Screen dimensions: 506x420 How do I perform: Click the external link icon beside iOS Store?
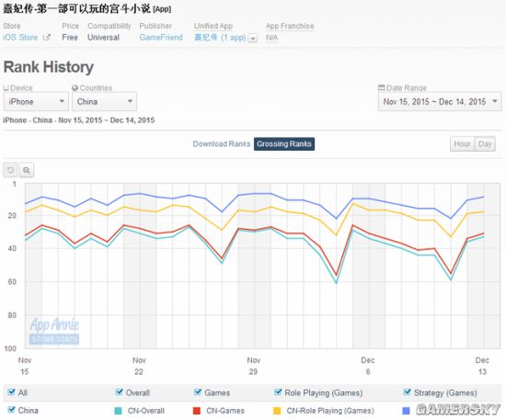pos(47,38)
